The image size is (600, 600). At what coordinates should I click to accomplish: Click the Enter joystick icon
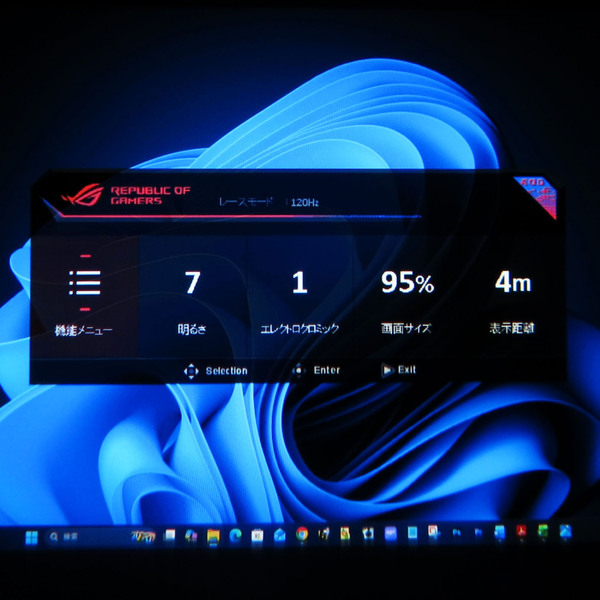tap(298, 370)
